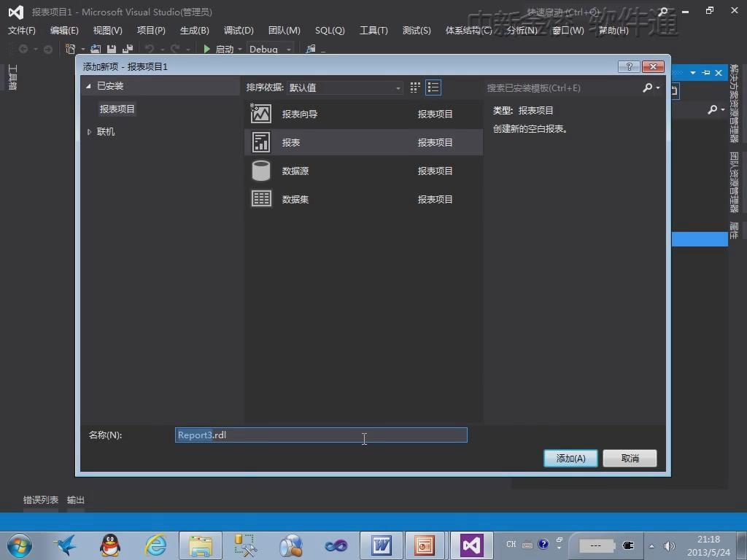Screen dimensions: 747x560
Task: Open the 项目(P) menu
Action: [x=151, y=31]
